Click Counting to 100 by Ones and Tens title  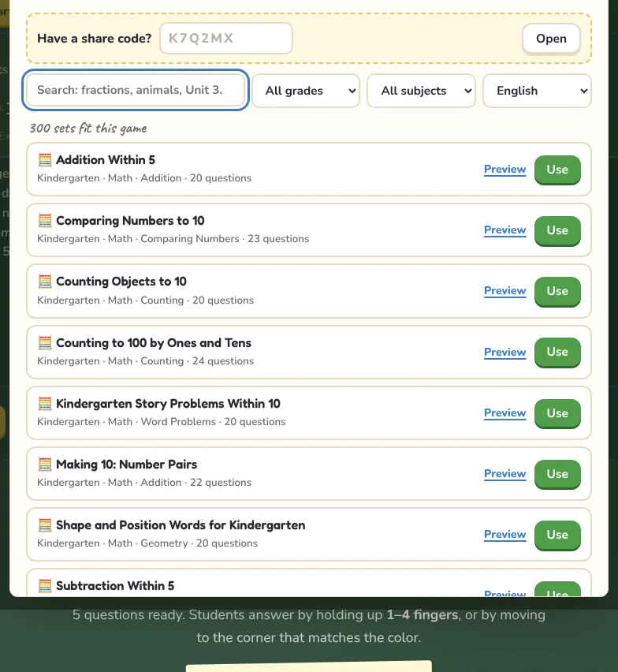154,343
